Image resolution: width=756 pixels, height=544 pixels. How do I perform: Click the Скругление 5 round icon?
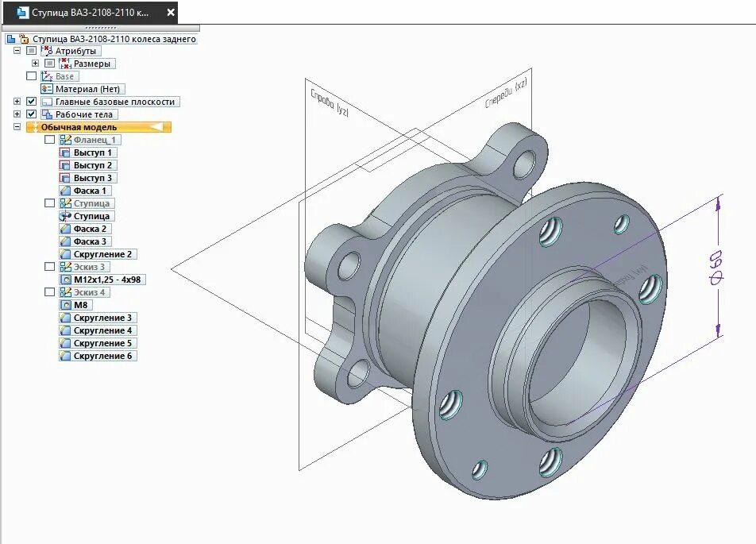[x=65, y=343]
